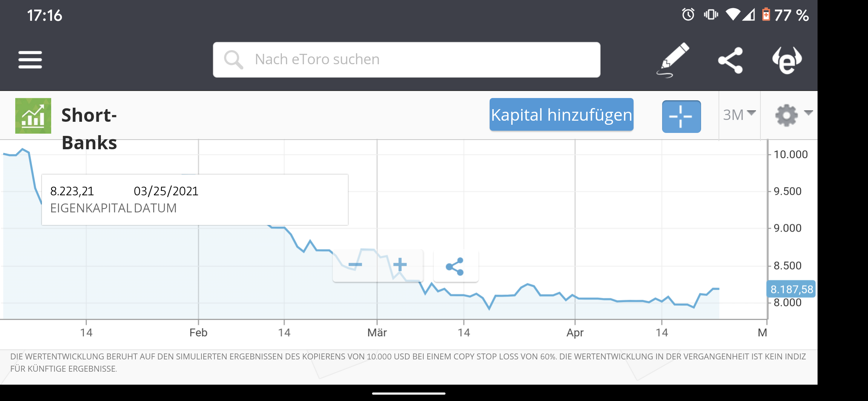Zoom out chart with minus button
Viewport: 868px width, 401px height.
(x=355, y=265)
